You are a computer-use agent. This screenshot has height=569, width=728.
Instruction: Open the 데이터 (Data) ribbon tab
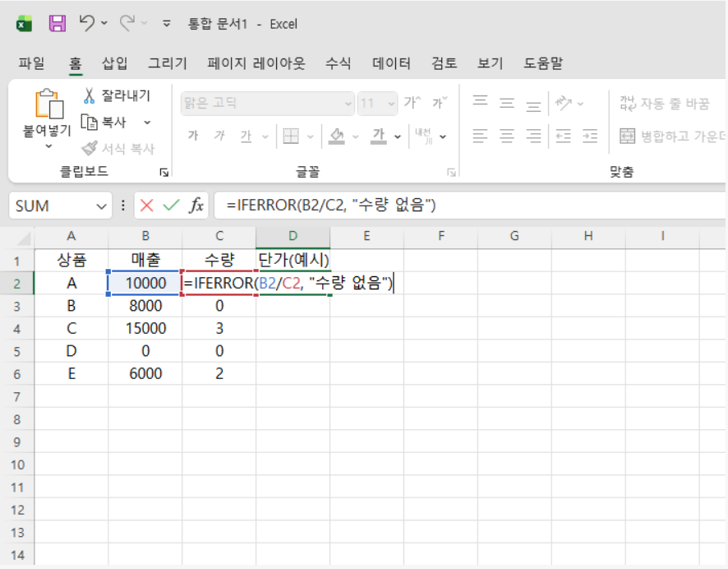coord(391,63)
